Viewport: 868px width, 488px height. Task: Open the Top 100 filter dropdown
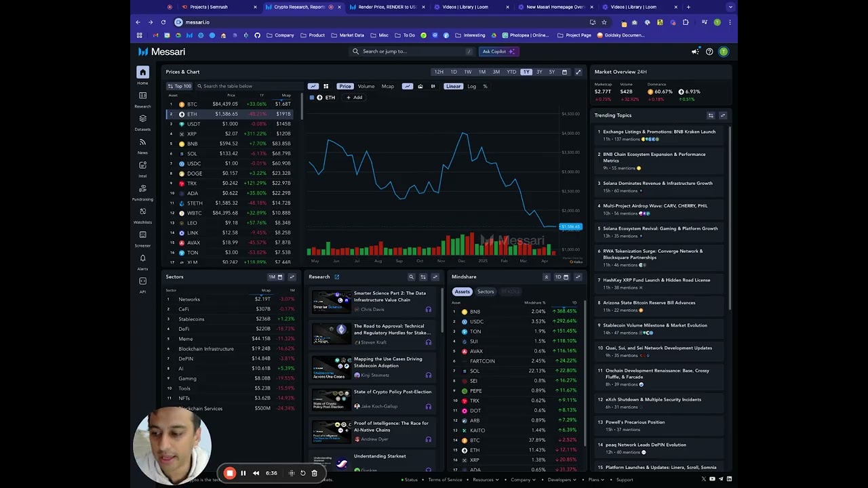[180, 86]
